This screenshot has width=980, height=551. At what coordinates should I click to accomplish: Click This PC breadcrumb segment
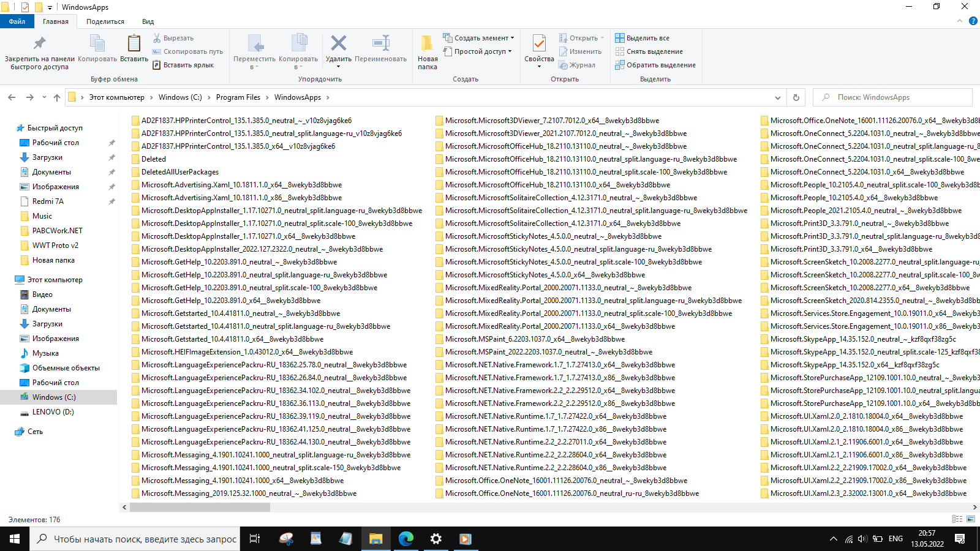[117, 97]
